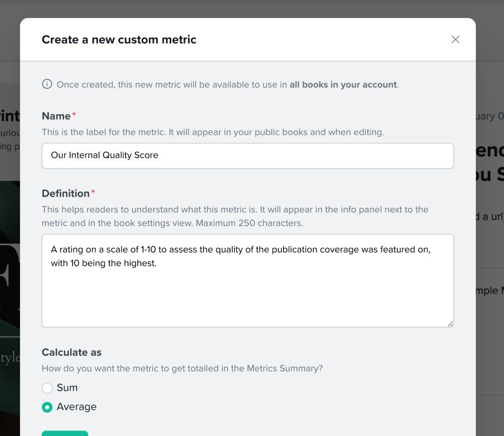Click the dimmed dark image behind the dialog
The width and height of the screenshot is (504, 436).
10,308
